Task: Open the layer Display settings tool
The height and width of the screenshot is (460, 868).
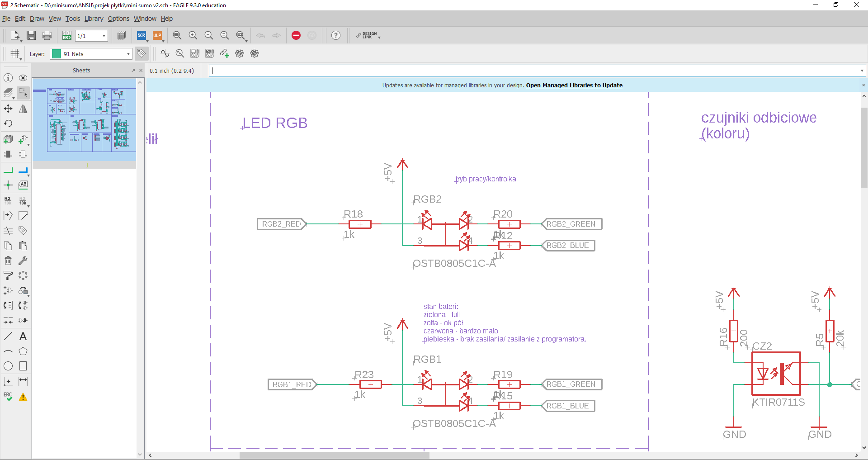Action: coord(8,93)
